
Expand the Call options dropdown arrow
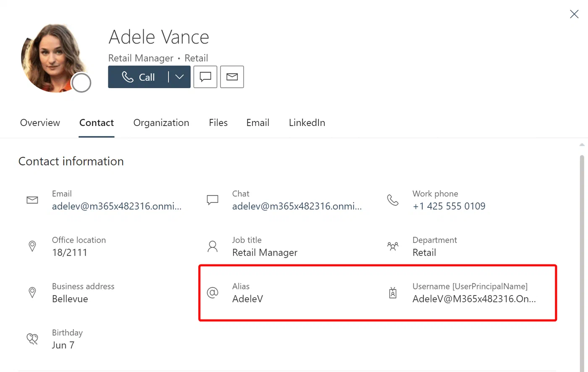[180, 77]
